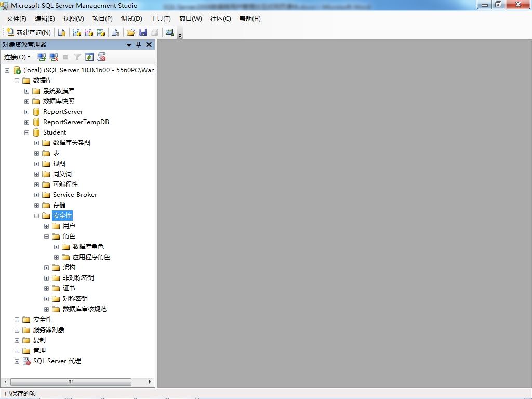The width and height of the screenshot is (532, 399).
Task: Open Analysis Services MDX Query icon
Action: click(77, 32)
